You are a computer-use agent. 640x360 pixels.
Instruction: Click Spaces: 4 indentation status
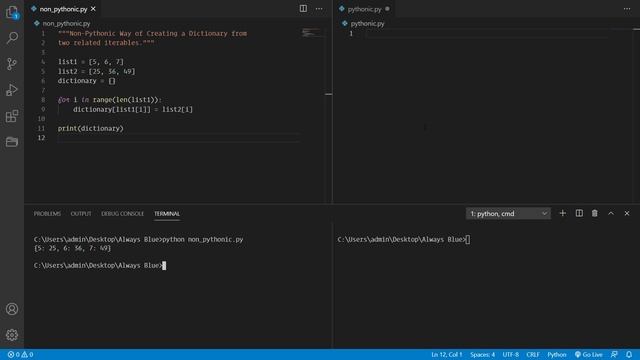point(482,355)
